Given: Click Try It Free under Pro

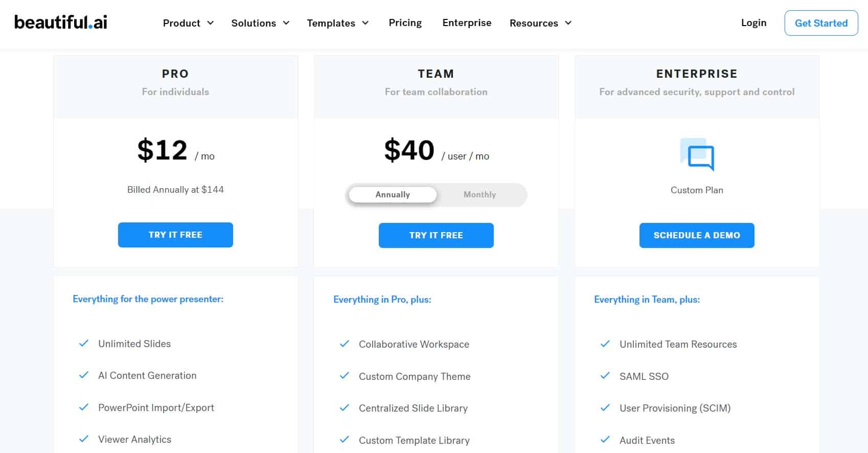Looking at the screenshot, I should pos(175,235).
